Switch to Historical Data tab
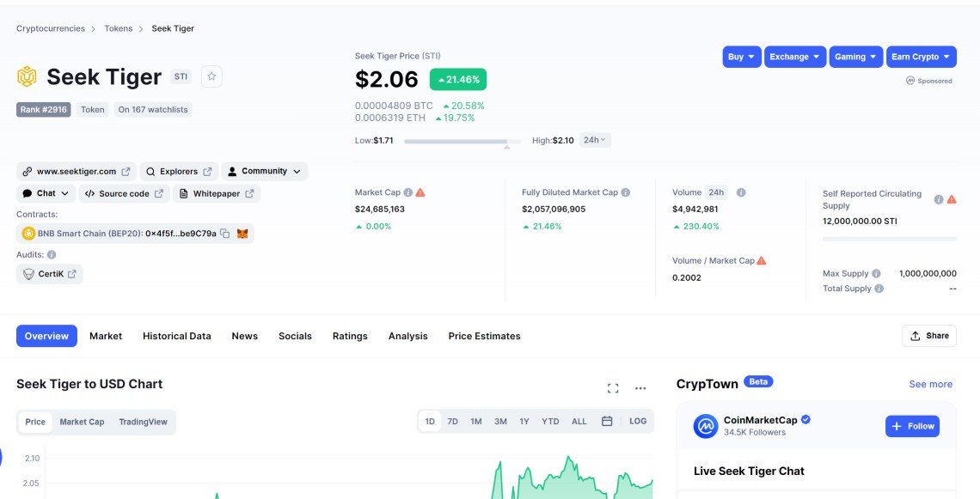 [x=177, y=336]
